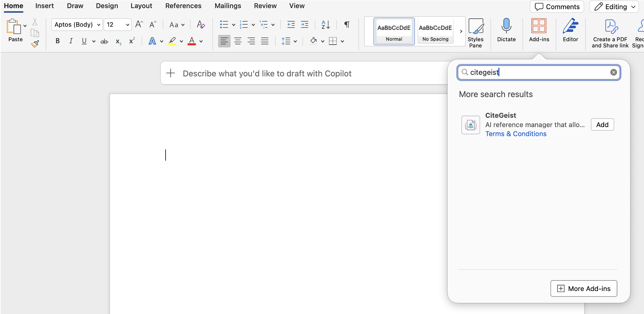Switch to the References tab
The image size is (644, 314).
183,6
